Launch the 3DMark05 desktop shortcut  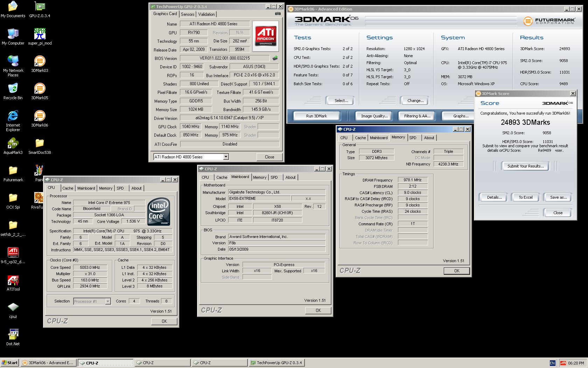pyautogui.click(x=40, y=91)
